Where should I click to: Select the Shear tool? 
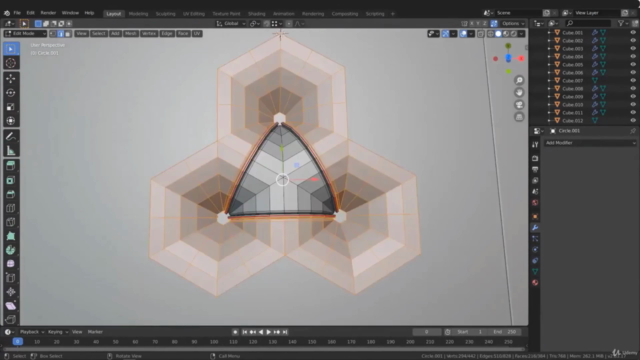pyautogui.click(x=11, y=306)
